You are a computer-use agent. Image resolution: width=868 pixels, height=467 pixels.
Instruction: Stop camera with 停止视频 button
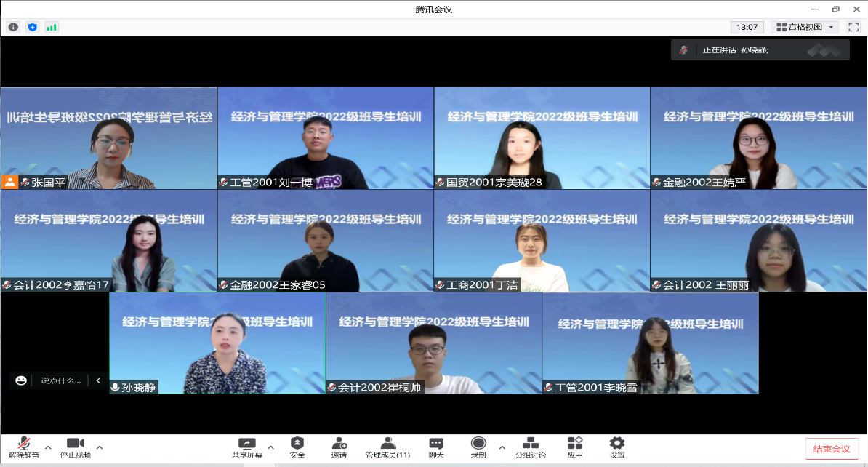tap(76, 447)
